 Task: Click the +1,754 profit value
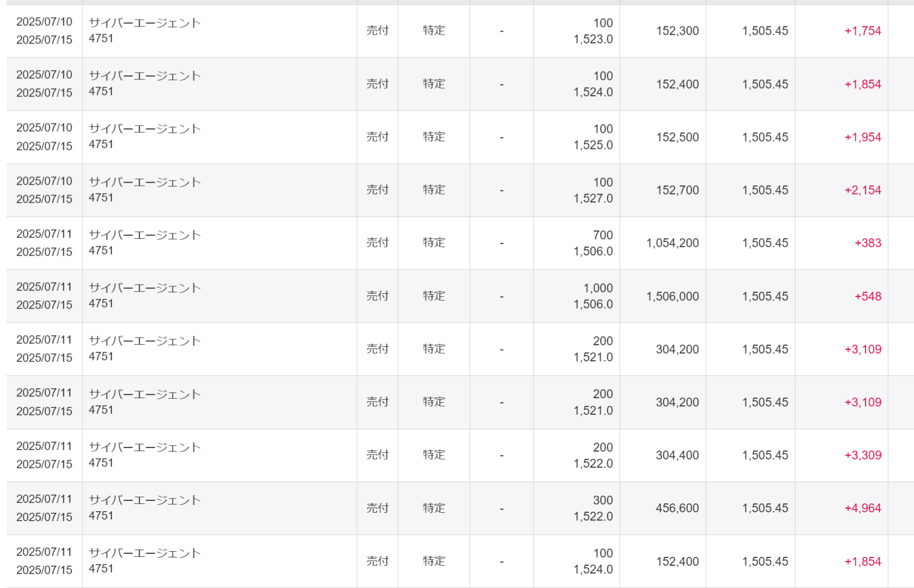click(x=863, y=31)
